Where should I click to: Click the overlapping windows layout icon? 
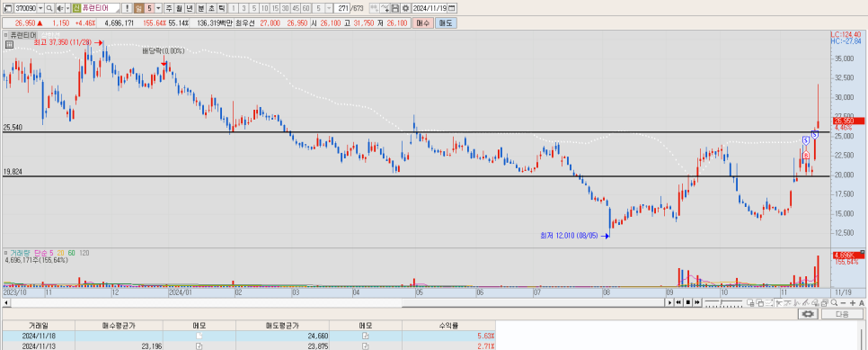(760, 303)
